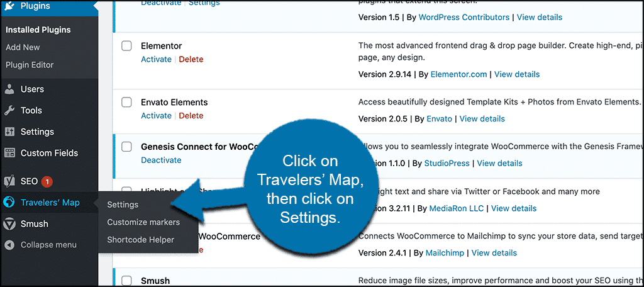Click Version 2.9.14 text

tap(386, 74)
